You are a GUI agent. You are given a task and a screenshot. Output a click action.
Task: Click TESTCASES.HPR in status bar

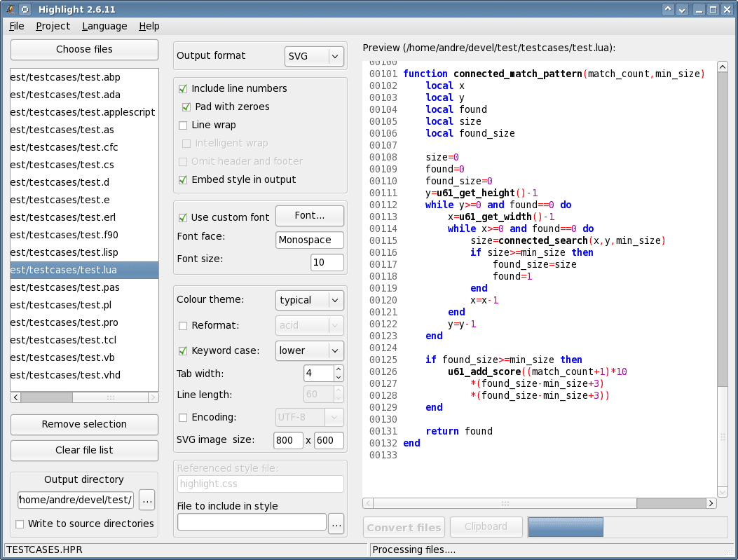44,549
